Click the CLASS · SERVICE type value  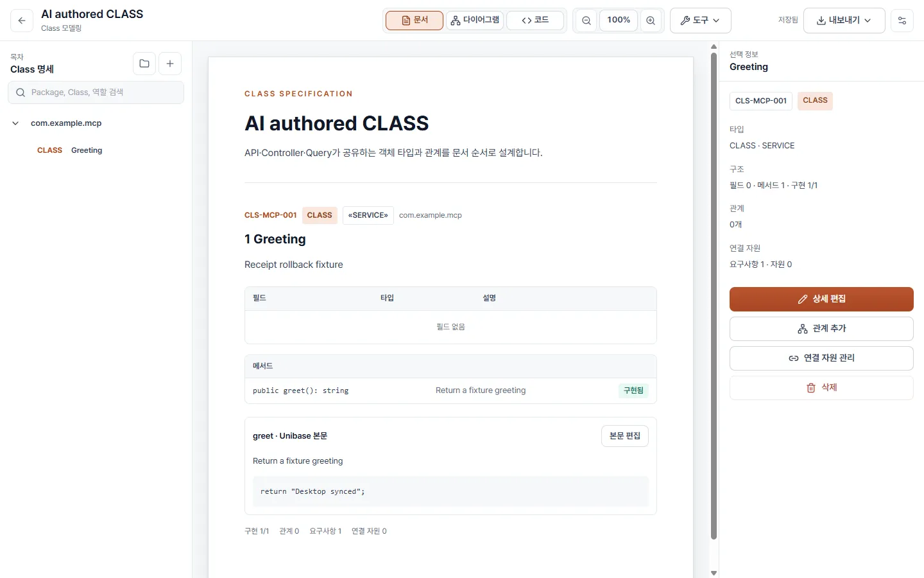[762, 146]
